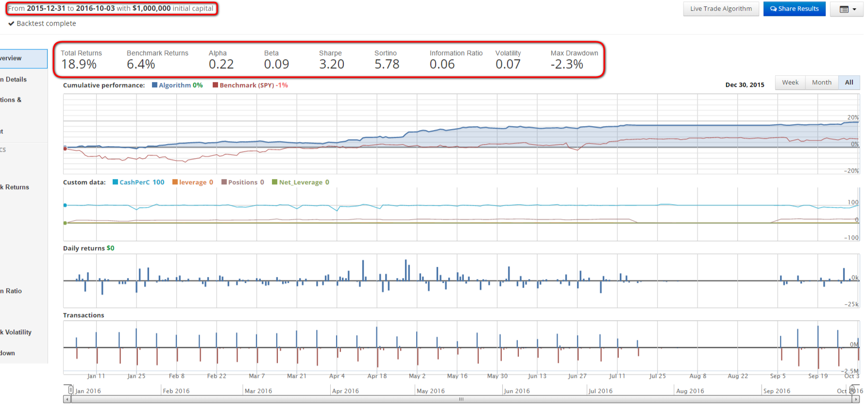Open the view options dropdown menu
Screen dimensions: 868x409
847,9
